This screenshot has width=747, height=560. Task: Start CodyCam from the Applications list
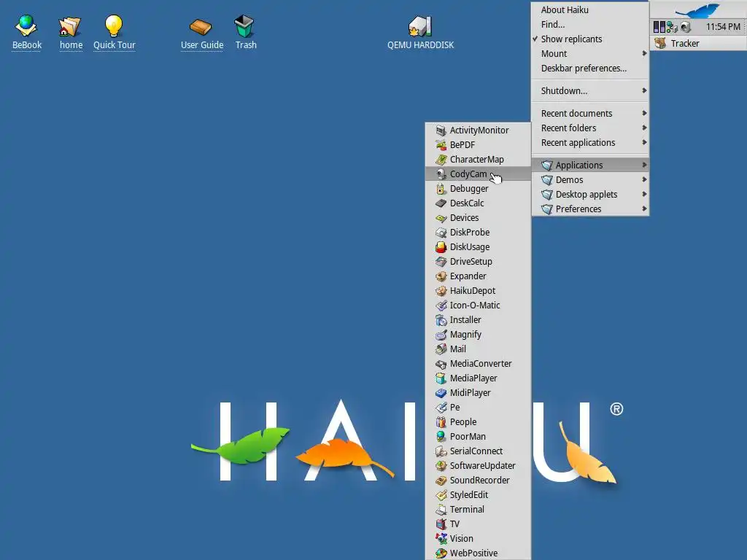(478, 174)
